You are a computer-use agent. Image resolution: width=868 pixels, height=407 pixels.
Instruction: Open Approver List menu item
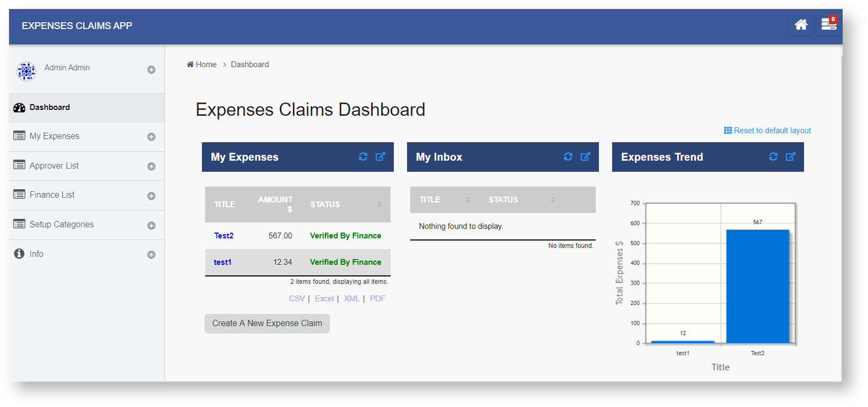coord(87,166)
